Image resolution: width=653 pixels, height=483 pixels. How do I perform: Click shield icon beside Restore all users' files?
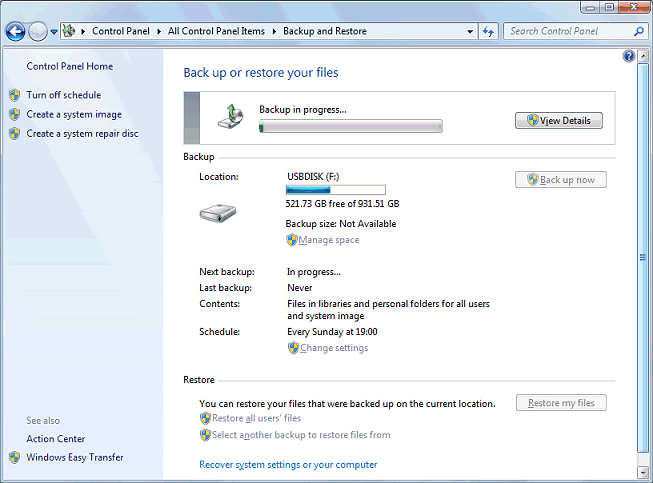(205, 418)
